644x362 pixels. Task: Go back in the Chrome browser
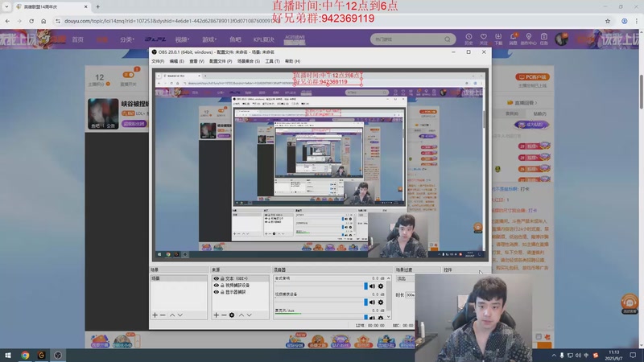[x=7, y=21]
